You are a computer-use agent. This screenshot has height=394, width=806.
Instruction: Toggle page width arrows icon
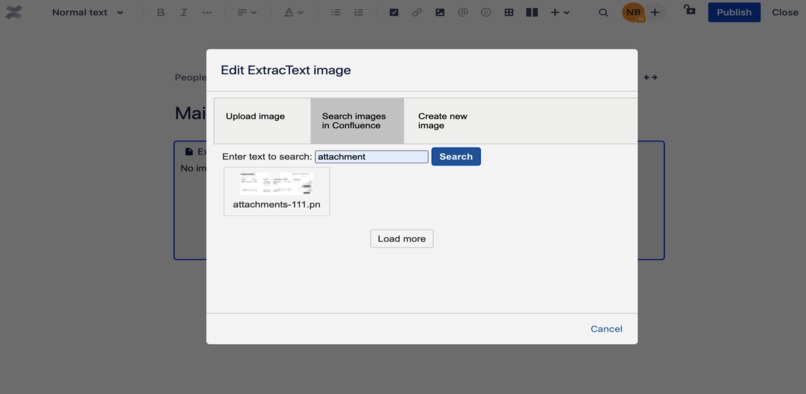pyautogui.click(x=650, y=78)
